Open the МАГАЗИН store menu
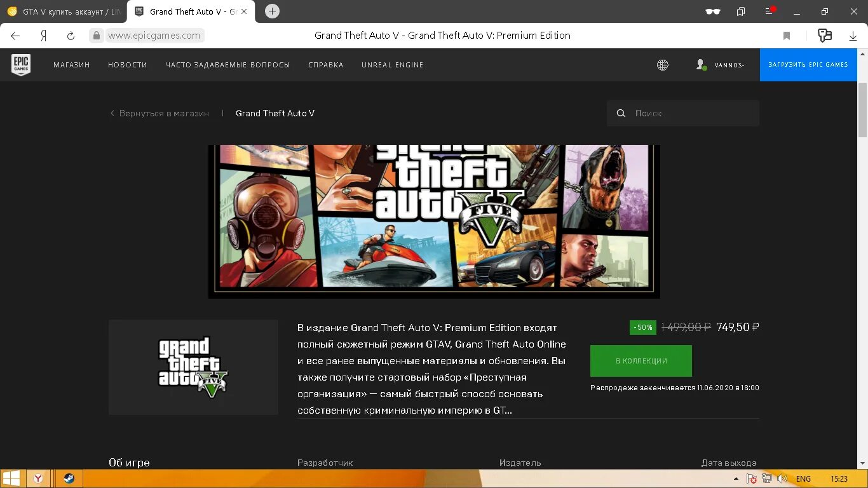This screenshot has width=868, height=488. coord(72,65)
